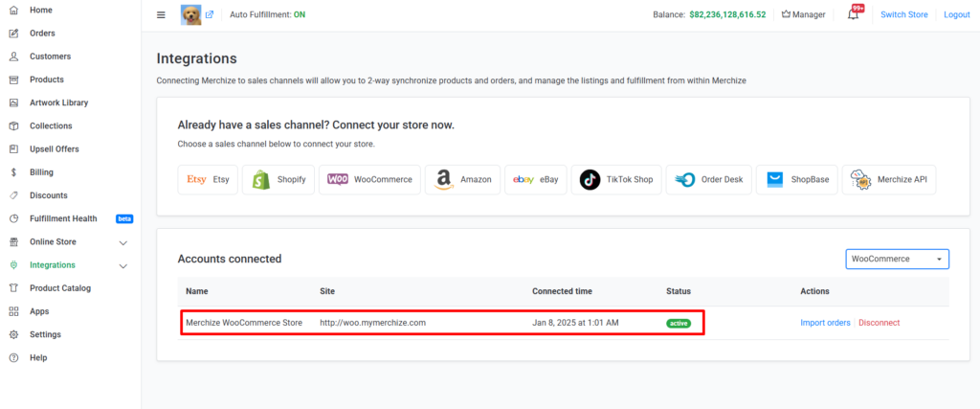Image resolution: width=980 pixels, height=409 pixels.
Task: Click the Help question mark icon
Action: point(13,357)
